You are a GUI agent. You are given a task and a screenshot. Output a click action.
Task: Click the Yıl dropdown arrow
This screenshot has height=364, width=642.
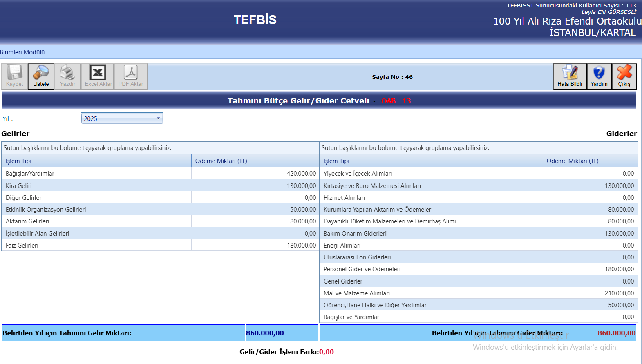158,118
